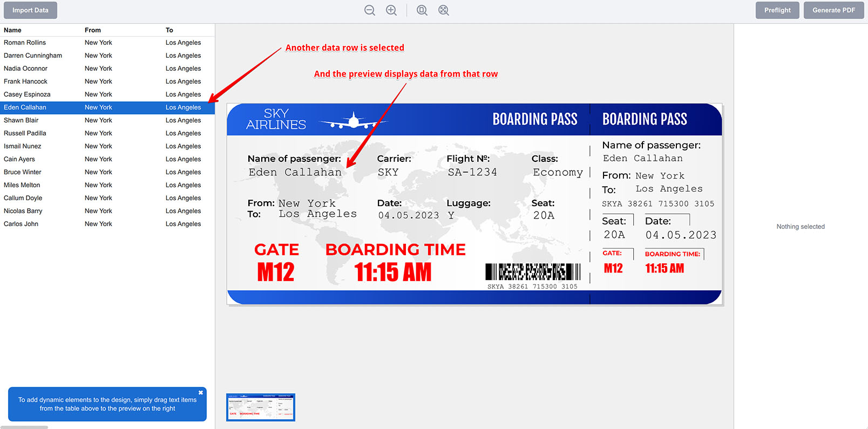
Task: Click the seat 20A value in main ticket
Action: tap(544, 215)
